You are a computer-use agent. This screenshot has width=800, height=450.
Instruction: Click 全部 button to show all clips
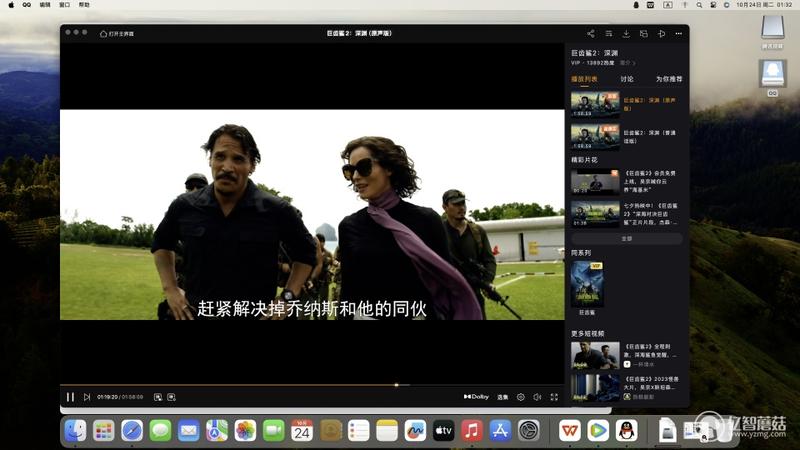tap(627, 238)
